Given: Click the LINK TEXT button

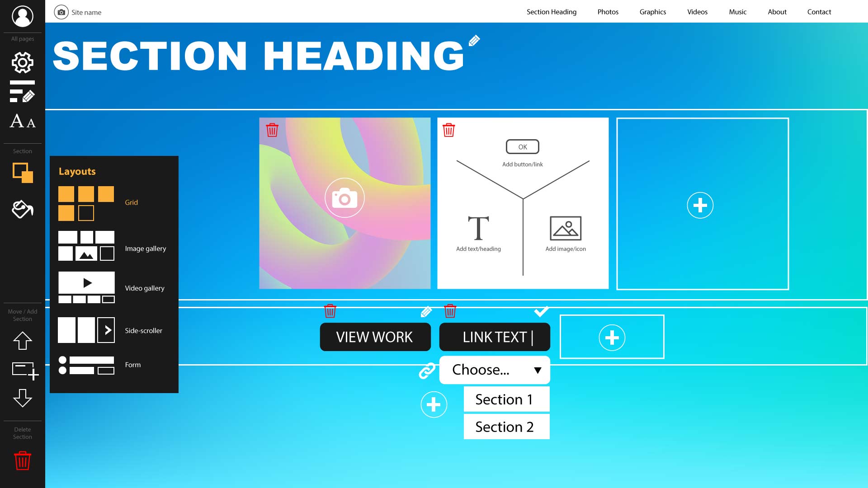Looking at the screenshot, I should click(x=495, y=337).
